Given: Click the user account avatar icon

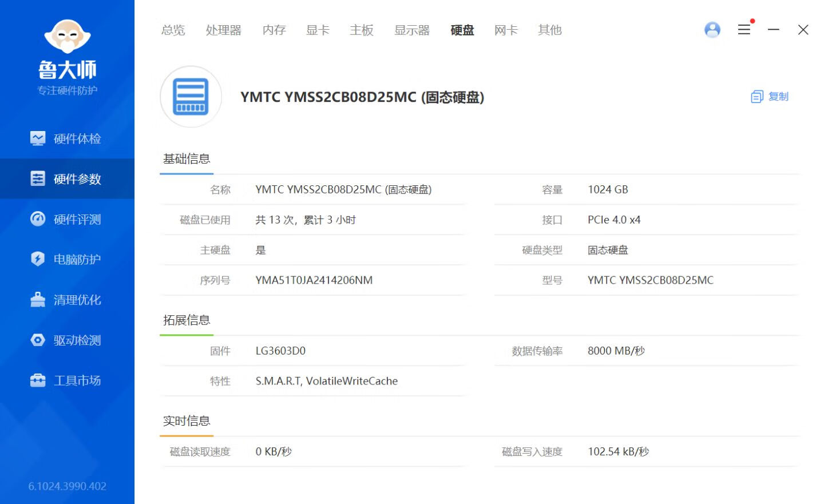Looking at the screenshot, I should 712,30.
